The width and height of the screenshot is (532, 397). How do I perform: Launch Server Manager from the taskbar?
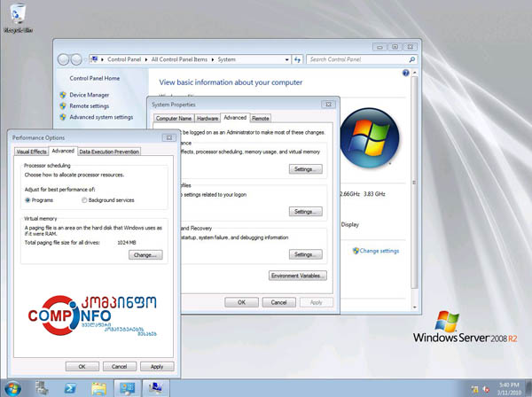pyautogui.click(x=42, y=388)
